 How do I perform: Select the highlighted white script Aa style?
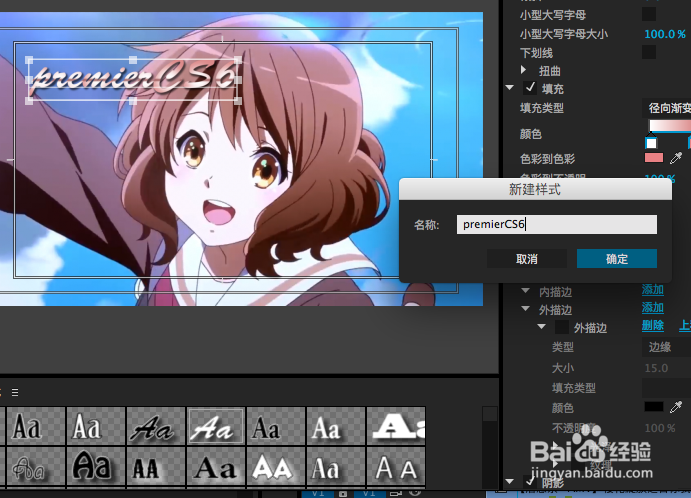point(215,426)
